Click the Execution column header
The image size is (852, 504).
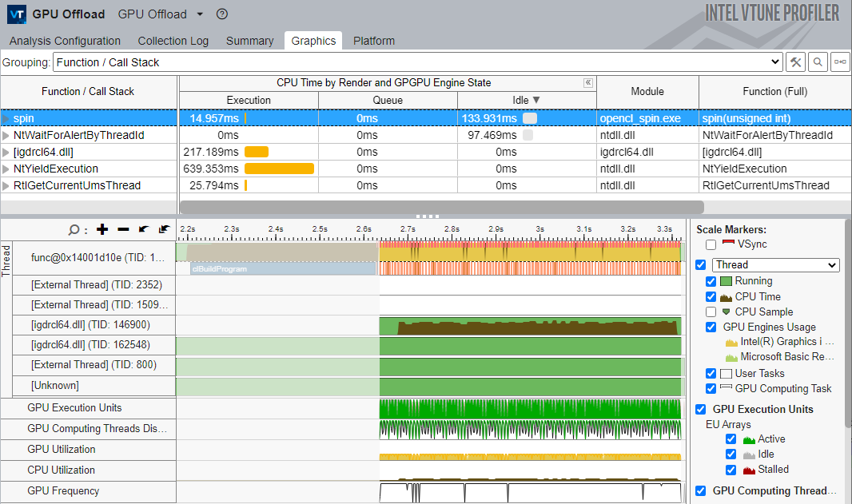pos(249,100)
